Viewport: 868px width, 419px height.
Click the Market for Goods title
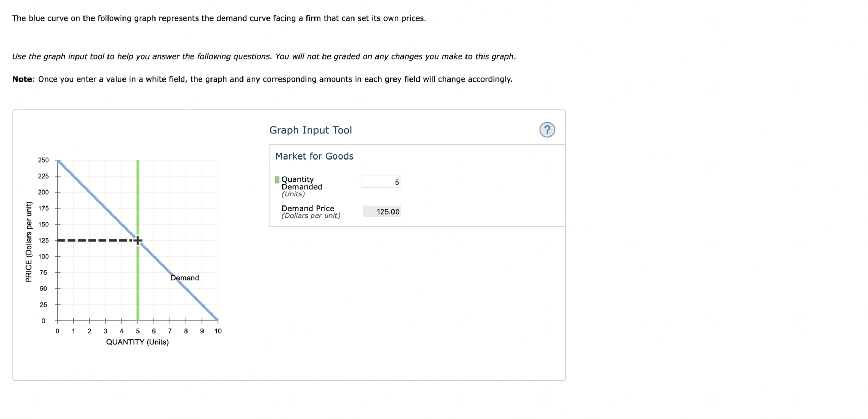pos(314,156)
